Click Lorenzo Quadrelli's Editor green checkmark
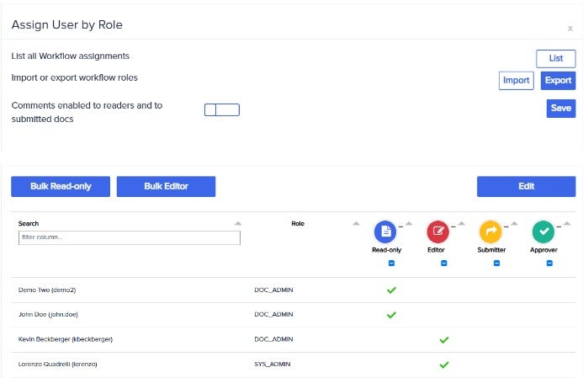588x378 pixels. click(444, 365)
